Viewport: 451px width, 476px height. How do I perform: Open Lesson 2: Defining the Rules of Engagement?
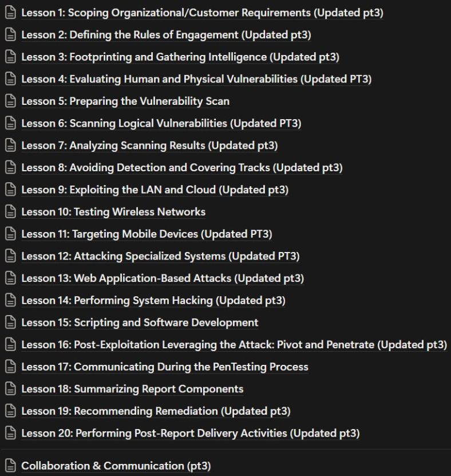click(x=166, y=35)
